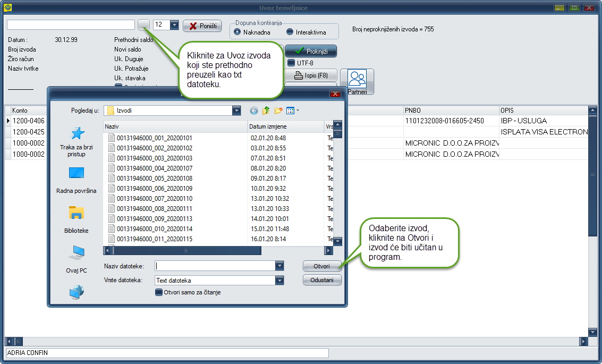The height and width of the screenshot is (364, 602).
Task: Check Otvori samo za čitanje
Action: (159, 292)
